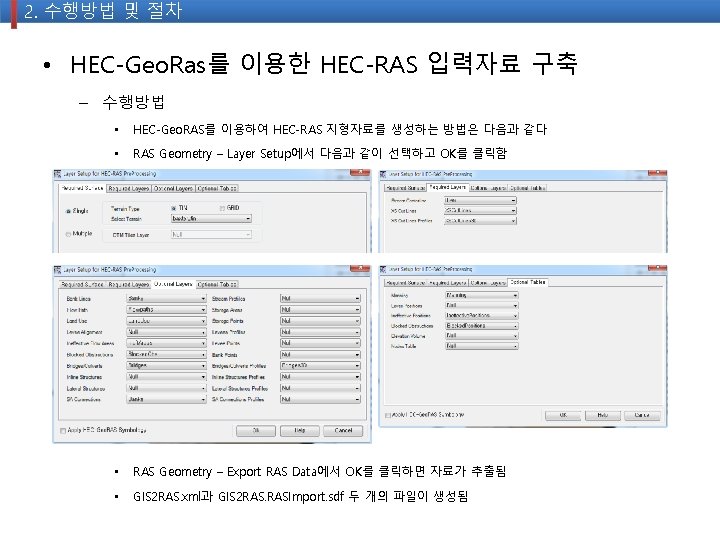Image resolution: width=720 pixels, height=540 pixels.
Task: Click Cancel in the Optional Layers dialog
Action: click(x=343, y=431)
